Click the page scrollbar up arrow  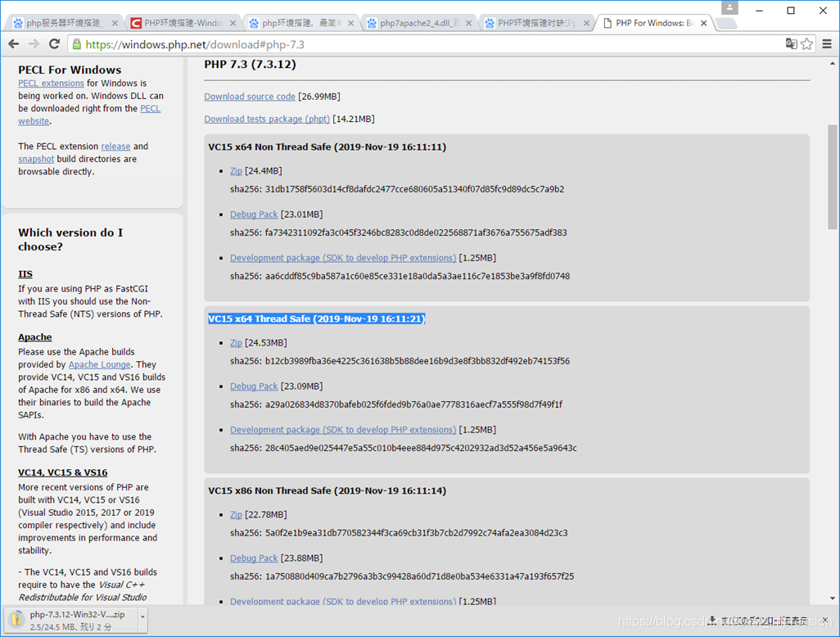tap(832, 64)
